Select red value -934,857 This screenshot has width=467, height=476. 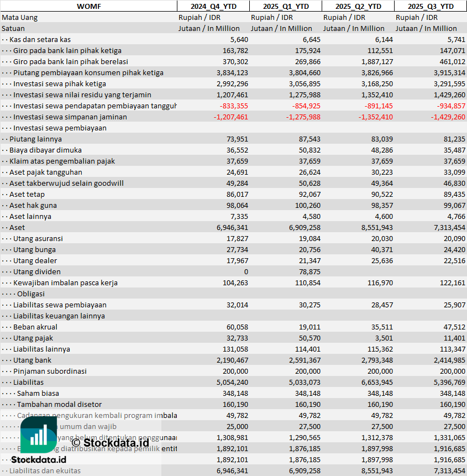click(x=451, y=106)
